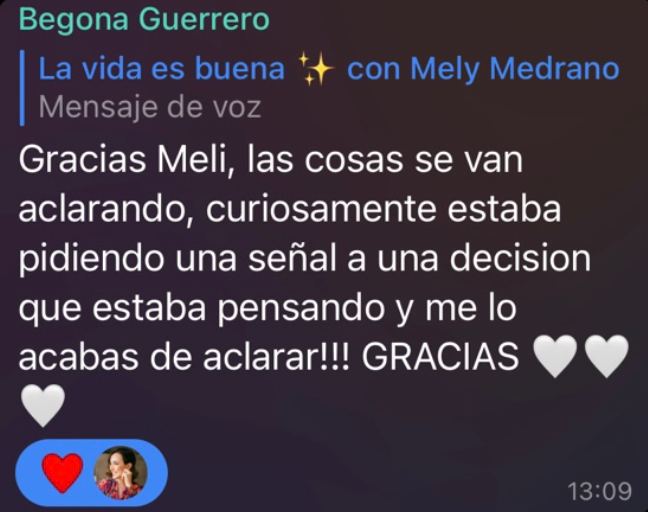Tap 'con Mely Medrano' in the reply header
This screenshot has width=648, height=512.
tap(483, 69)
